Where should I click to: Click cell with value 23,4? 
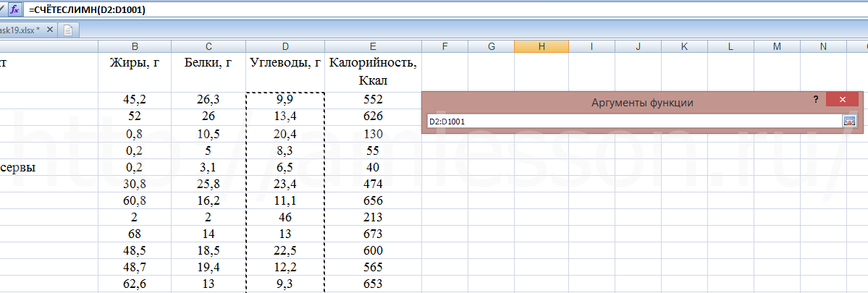click(285, 184)
